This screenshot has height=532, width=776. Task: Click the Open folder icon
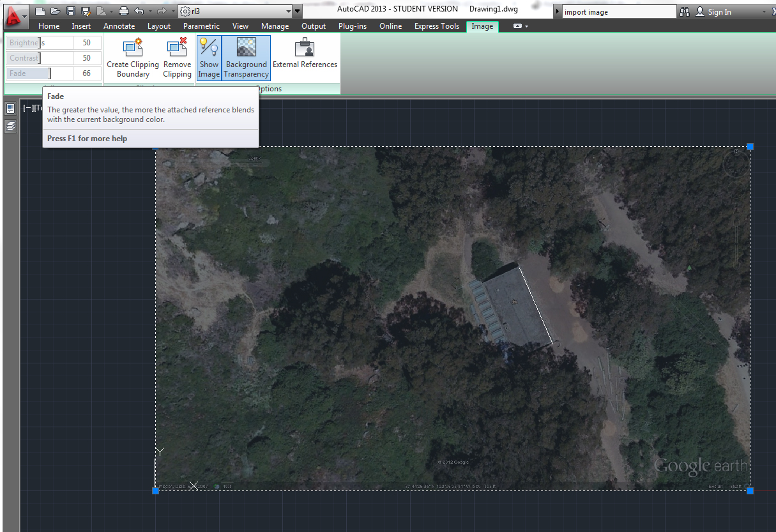pyautogui.click(x=56, y=11)
